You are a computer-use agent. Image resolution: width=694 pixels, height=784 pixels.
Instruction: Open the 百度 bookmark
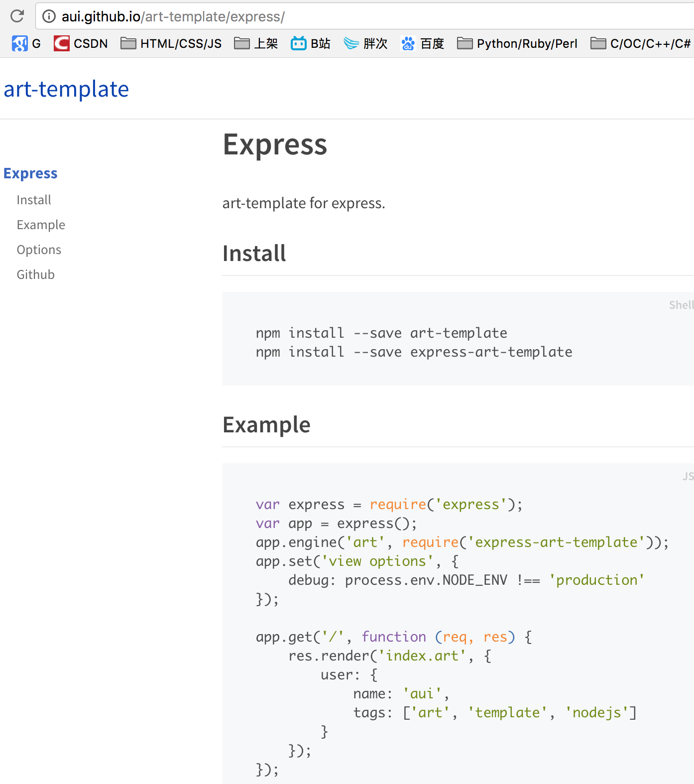click(x=422, y=44)
